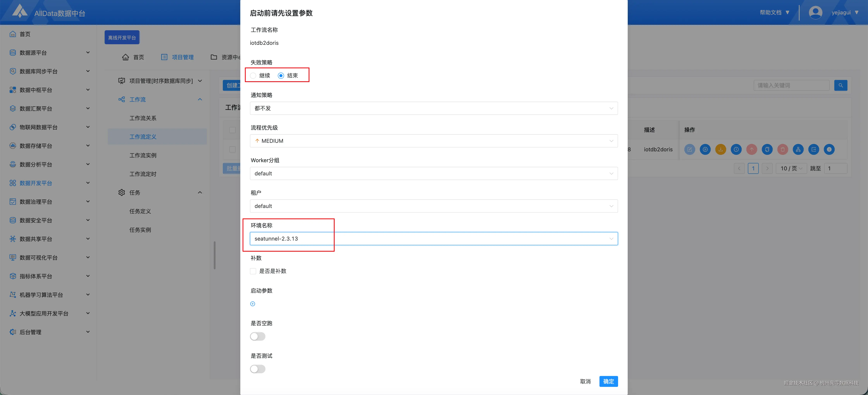Select the 继续 failure strategy radio
Screen dimensions: 868x395
click(x=253, y=75)
